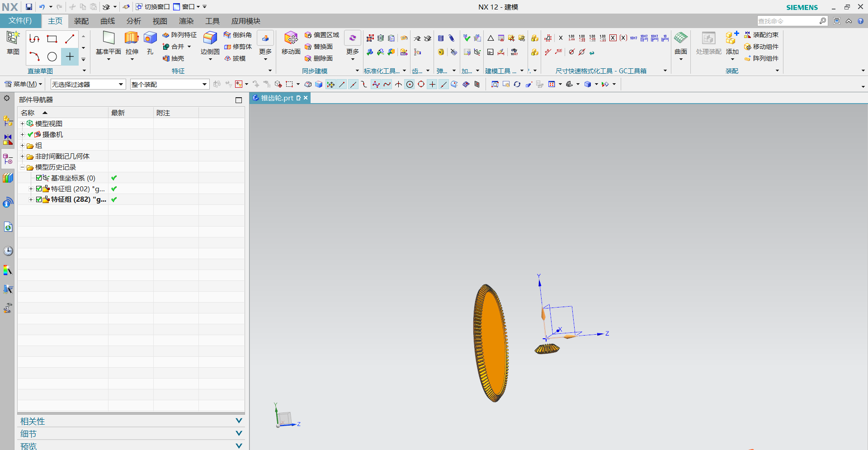Viewport: 868px width, 450px height.
Task: Click the Chamfer (倒斜角) tool
Action: [x=238, y=35]
